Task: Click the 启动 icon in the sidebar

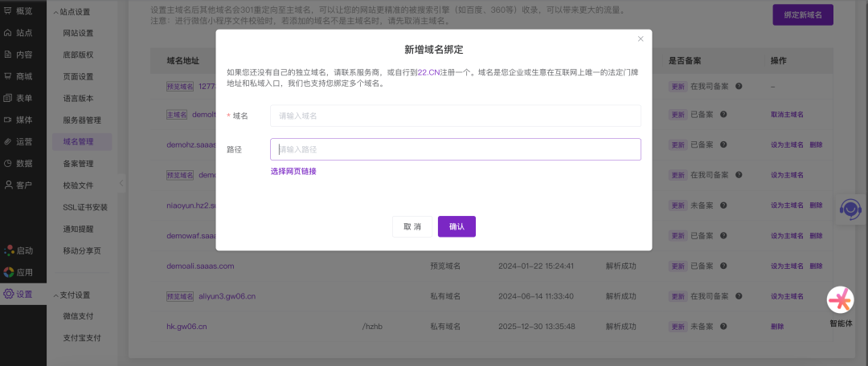Action: tap(9, 250)
